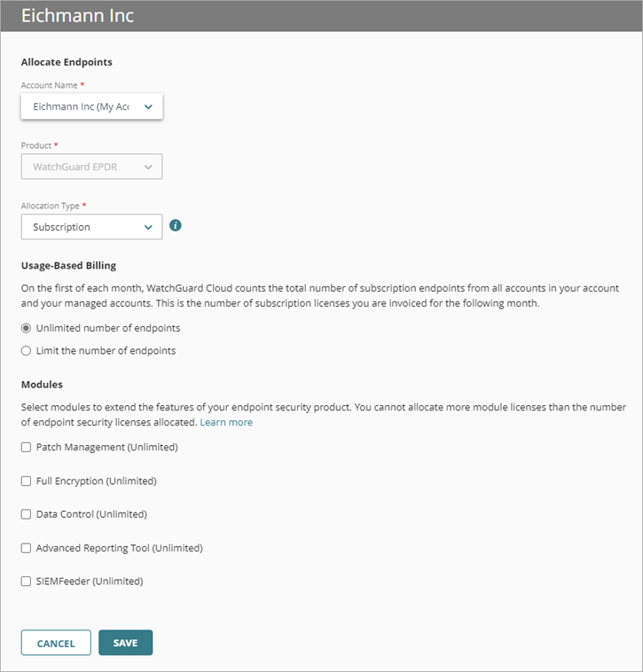
Task: Check the Data Control module
Action: [27, 514]
